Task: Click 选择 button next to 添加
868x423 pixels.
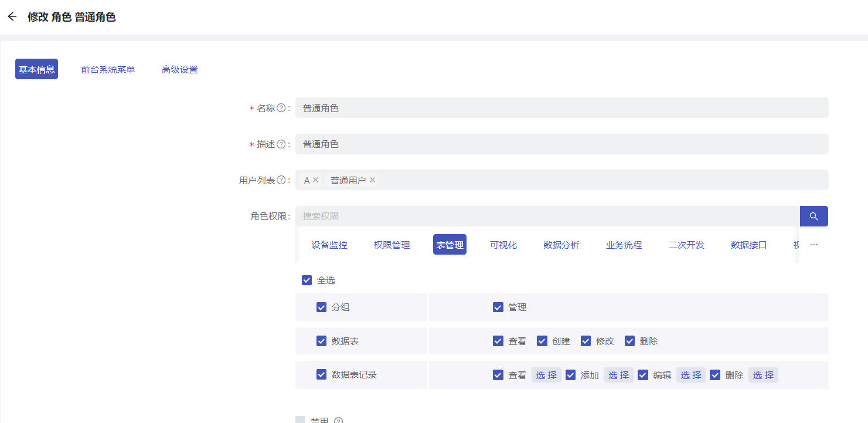Action: [x=619, y=375]
